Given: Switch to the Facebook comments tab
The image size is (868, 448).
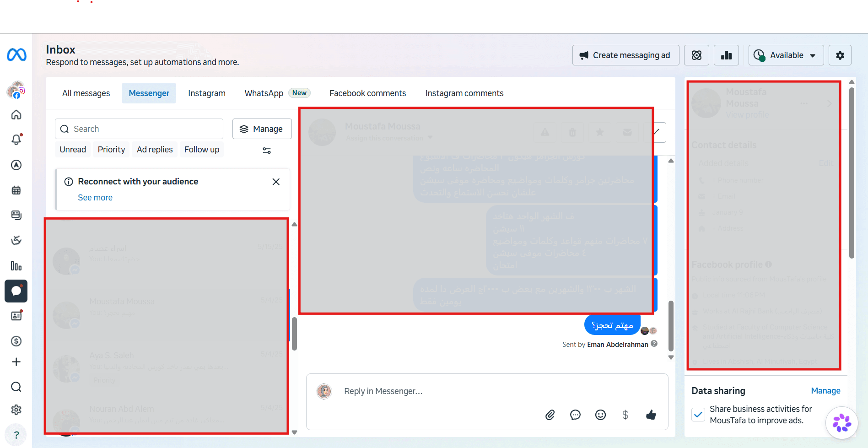Looking at the screenshot, I should pos(368,93).
